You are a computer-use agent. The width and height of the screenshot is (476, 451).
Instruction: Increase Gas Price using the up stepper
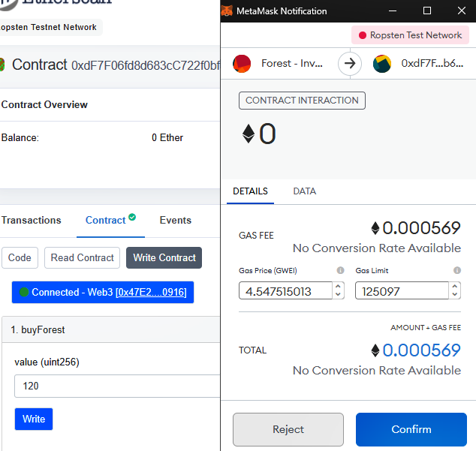pos(338,286)
